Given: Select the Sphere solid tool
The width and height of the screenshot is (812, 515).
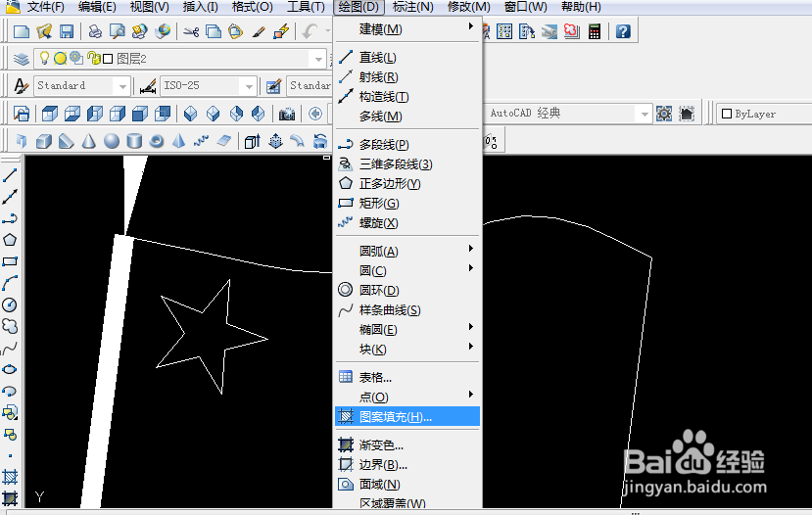Looking at the screenshot, I should (112, 141).
